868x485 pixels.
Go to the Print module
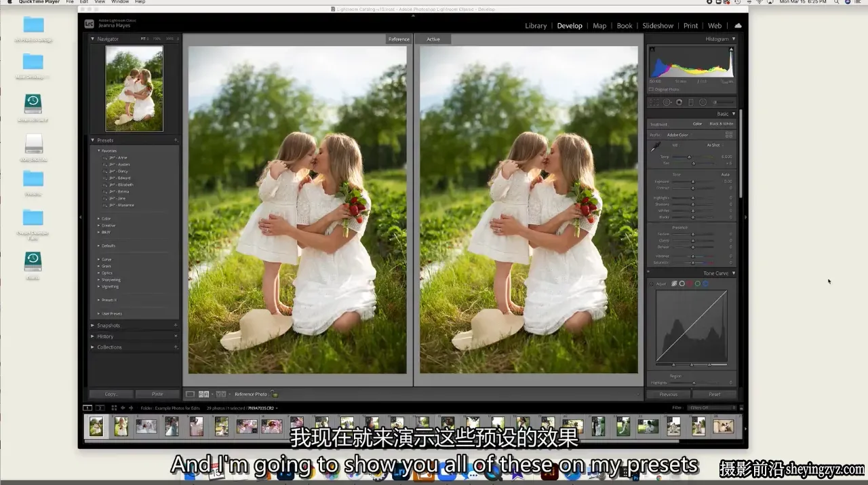[690, 26]
